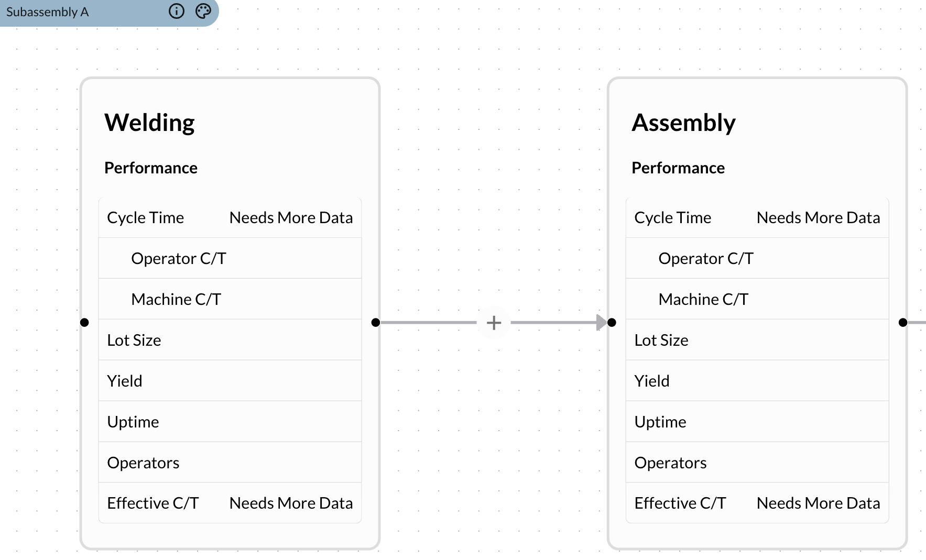Viewport: 926px width, 560px height.
Task: Select the Assembly process node title
Action: pyautogui.click(x=684, y=122)
